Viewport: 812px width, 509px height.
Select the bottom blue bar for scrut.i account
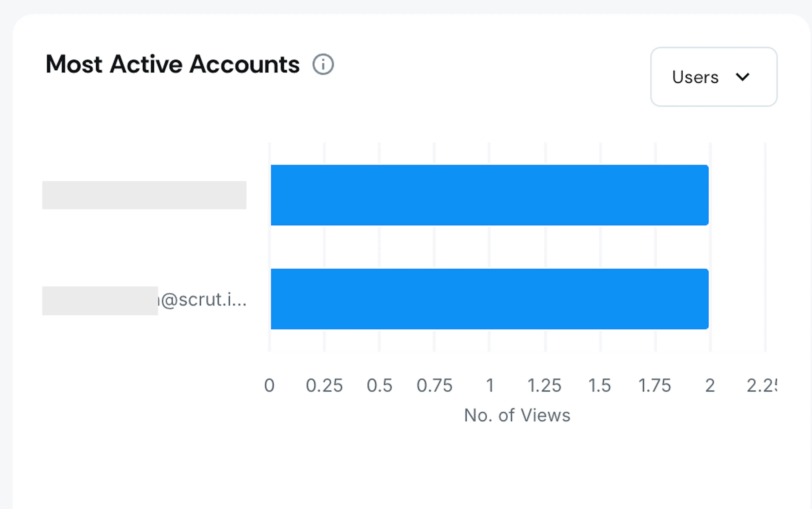(x=490, y=299)
